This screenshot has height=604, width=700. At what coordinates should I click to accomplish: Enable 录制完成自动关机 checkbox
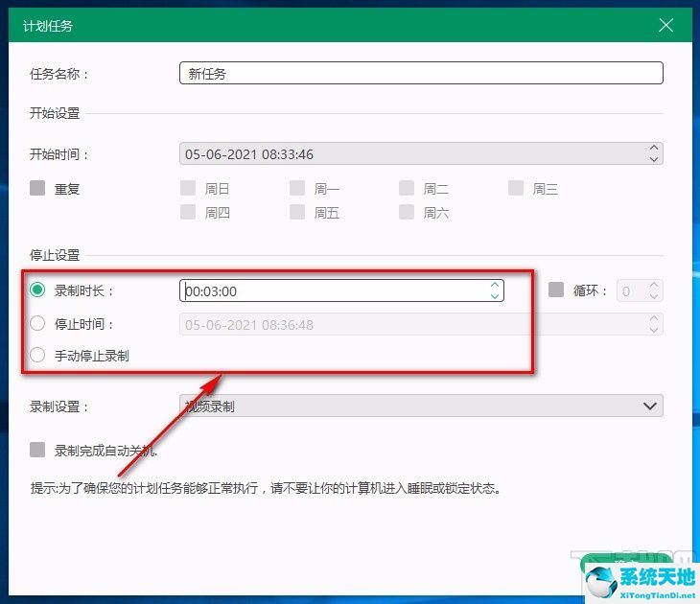(x=37, y=450)
